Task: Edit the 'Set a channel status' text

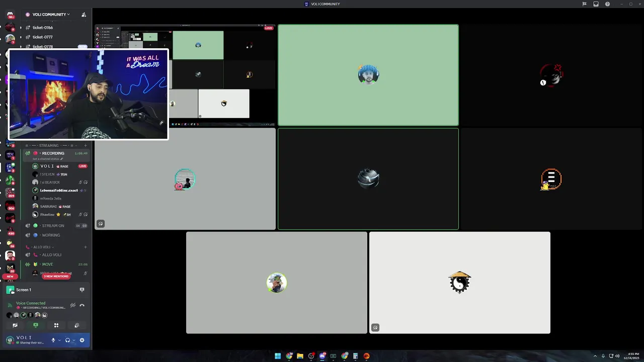Action: 48,159
